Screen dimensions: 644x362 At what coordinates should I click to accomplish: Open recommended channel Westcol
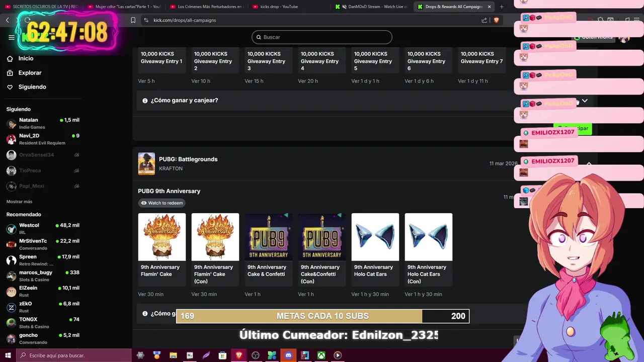tap(43, 228)
